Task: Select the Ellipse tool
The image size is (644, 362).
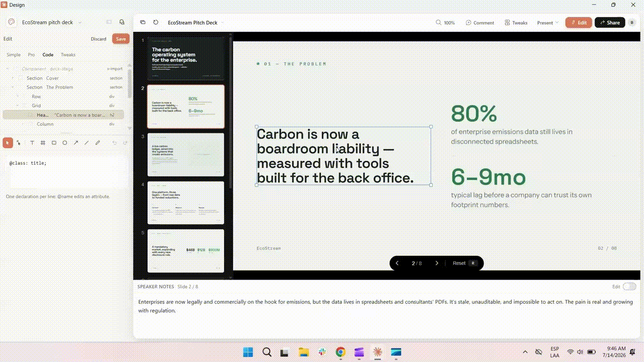Action: (65, 143)
